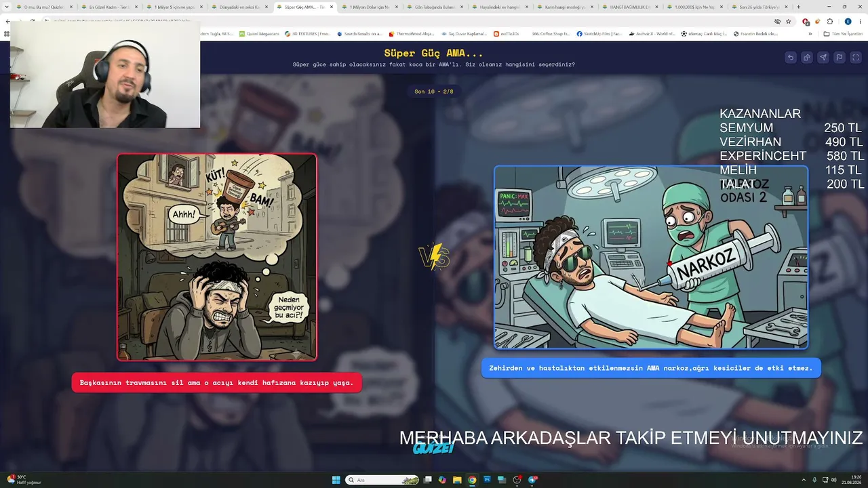The width and height of the screenshot is (868, 488).
Task: Open the Search Results bookmark
Action: tap(359, 34)
